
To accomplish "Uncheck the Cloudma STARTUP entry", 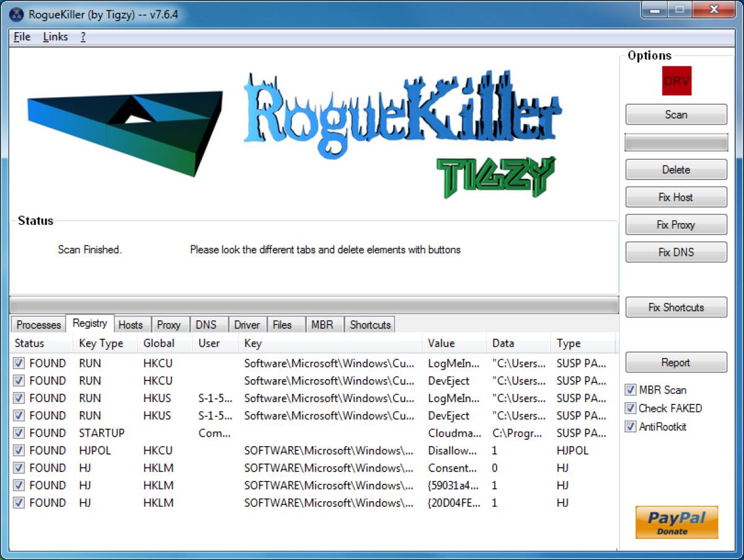I will [x=18, y=433].
